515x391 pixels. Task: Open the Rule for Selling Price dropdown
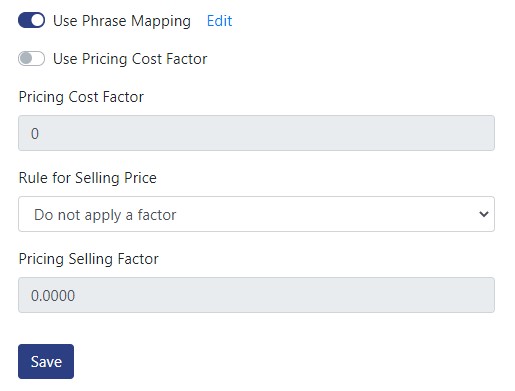point(256,214)
